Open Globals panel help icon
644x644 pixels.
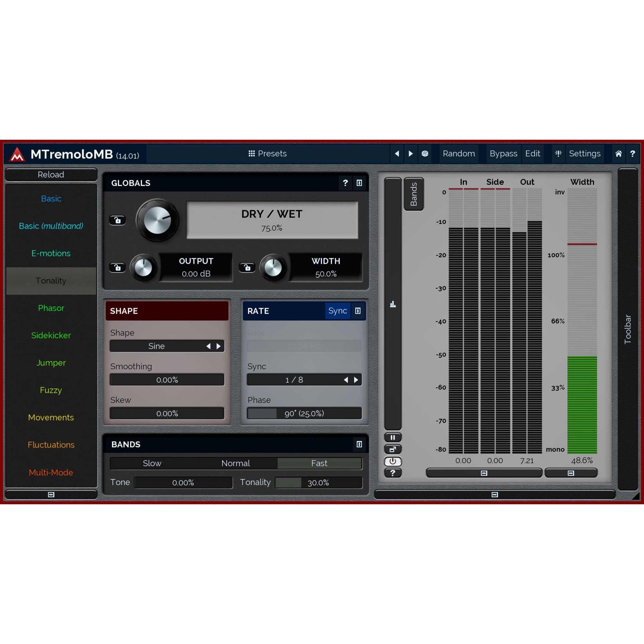pos(345,183)
